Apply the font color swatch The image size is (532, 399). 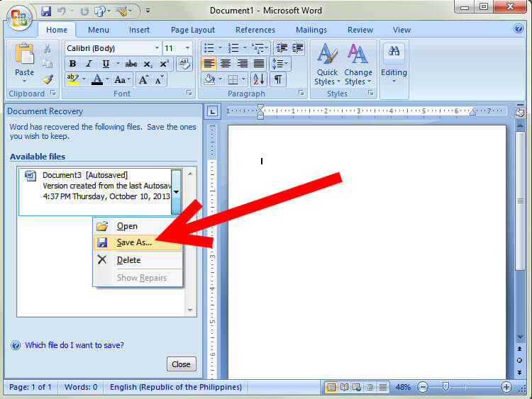coord(97,79)
